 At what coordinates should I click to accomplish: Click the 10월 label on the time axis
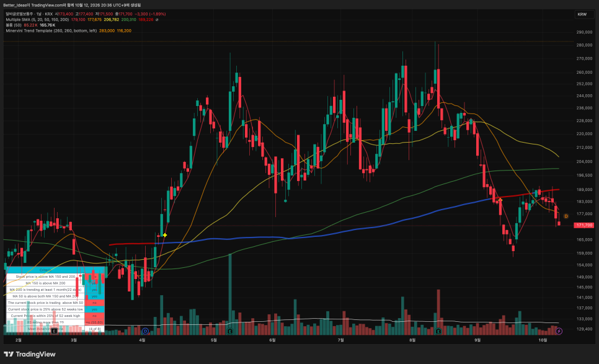pos(543,340)
